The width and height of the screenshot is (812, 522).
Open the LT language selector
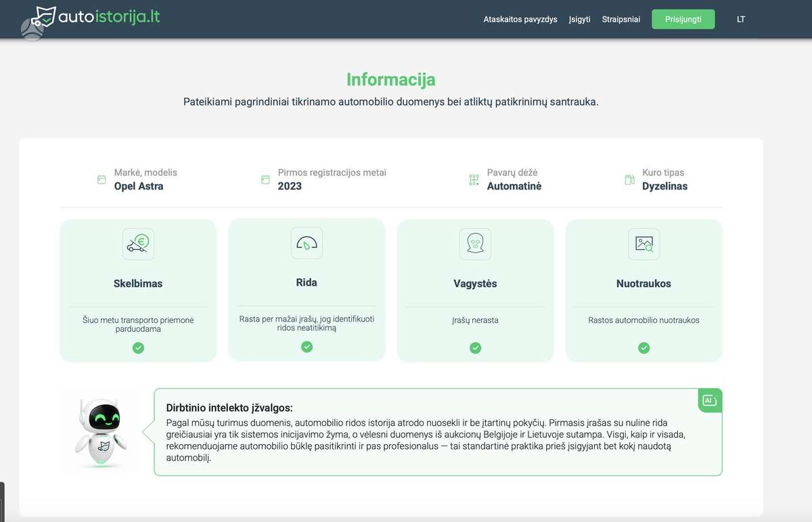pos(741,19)
